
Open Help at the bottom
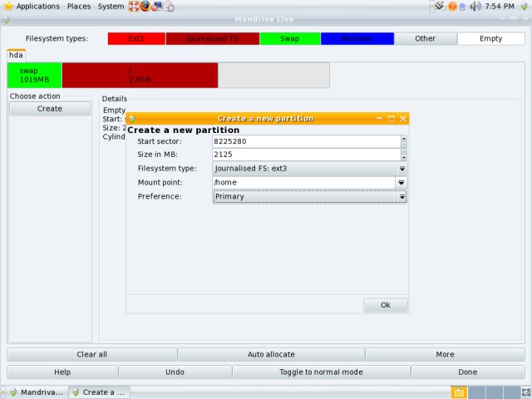click(x=62, y=372)
